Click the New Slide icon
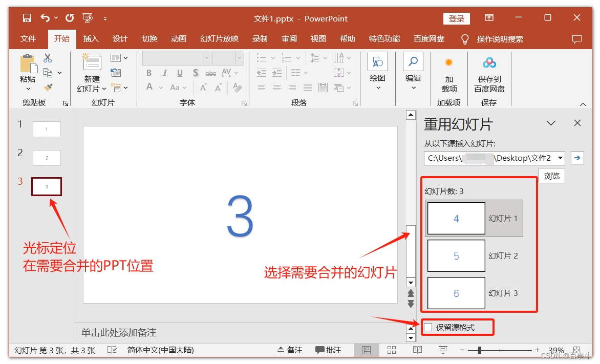Screen dimensions: 600x364 [x=92, y=62]
